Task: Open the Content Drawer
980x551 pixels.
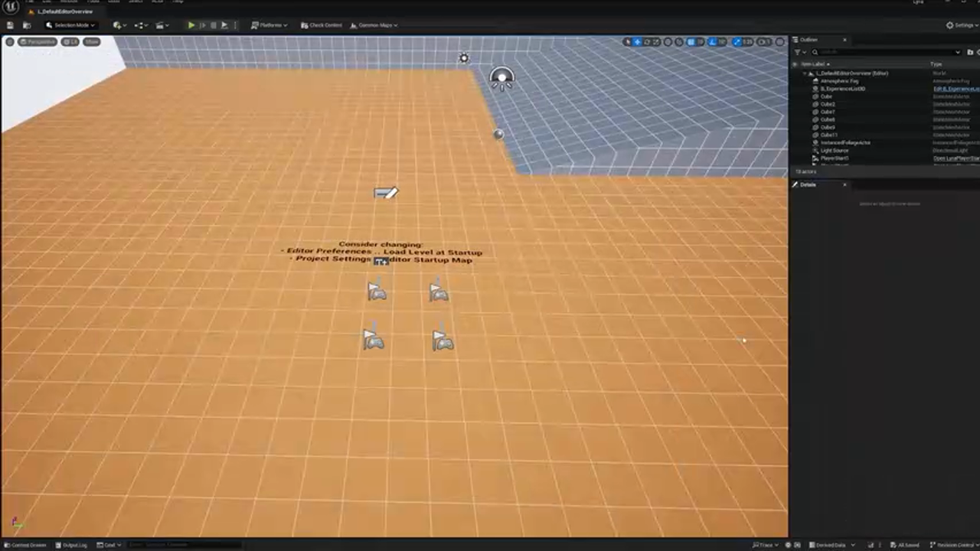Action: [26, 545]
